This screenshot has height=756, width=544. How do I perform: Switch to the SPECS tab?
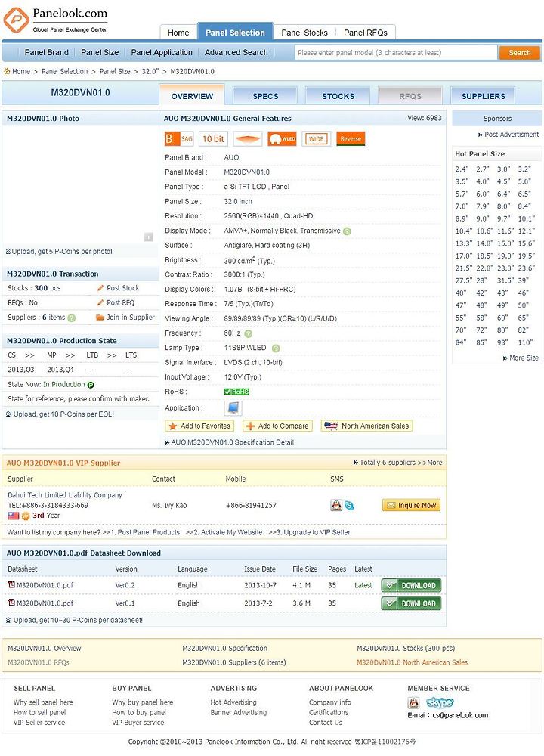point(265,96)
